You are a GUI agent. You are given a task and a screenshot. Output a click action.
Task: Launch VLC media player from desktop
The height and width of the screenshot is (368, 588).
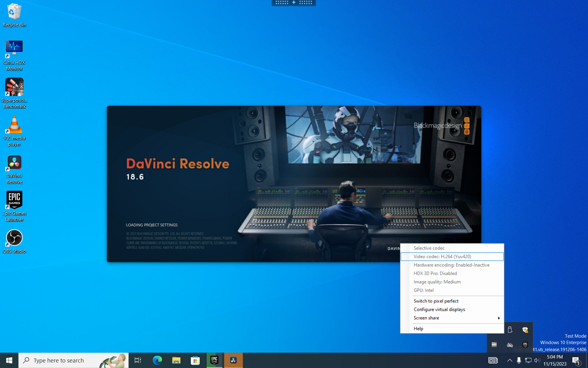[14, 131]
